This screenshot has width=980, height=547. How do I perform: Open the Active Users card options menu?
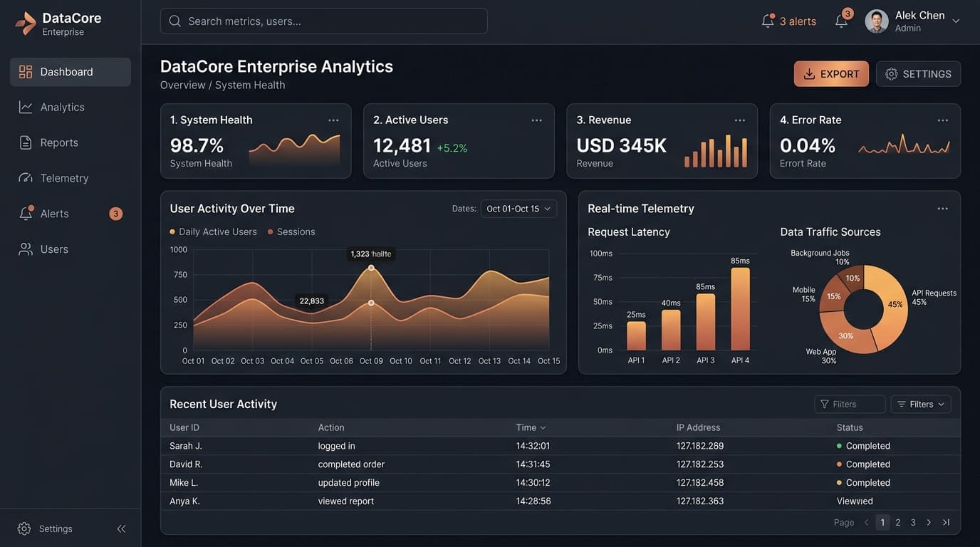[x=536, y=120]
